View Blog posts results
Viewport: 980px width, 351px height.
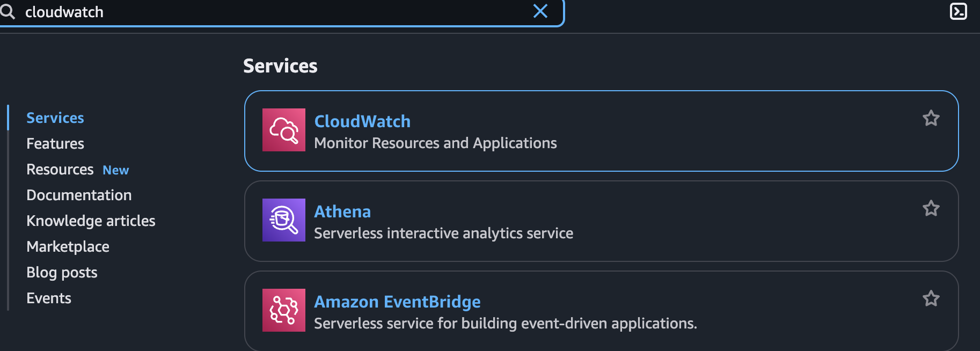coord(62,273)
